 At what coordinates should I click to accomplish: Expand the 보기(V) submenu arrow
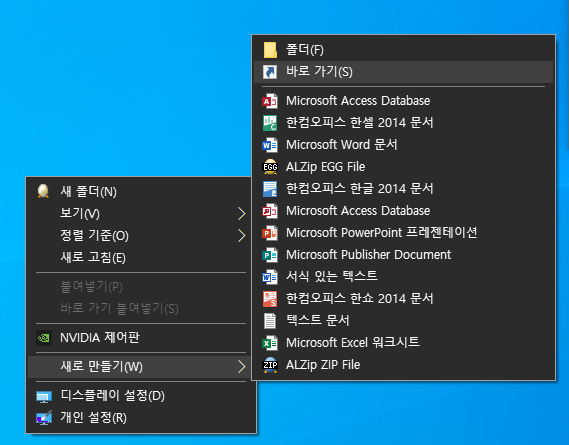pyautogui.click(x=241, y=213)
